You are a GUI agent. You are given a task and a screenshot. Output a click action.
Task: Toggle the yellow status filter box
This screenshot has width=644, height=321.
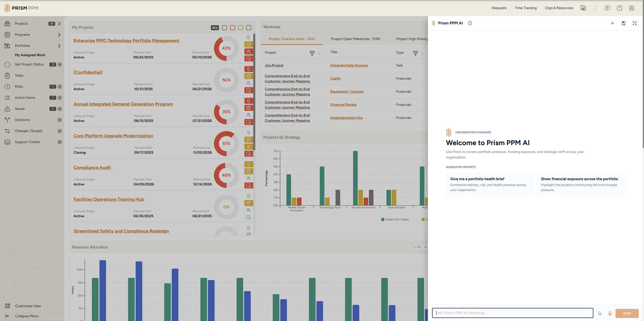[241, 28]
